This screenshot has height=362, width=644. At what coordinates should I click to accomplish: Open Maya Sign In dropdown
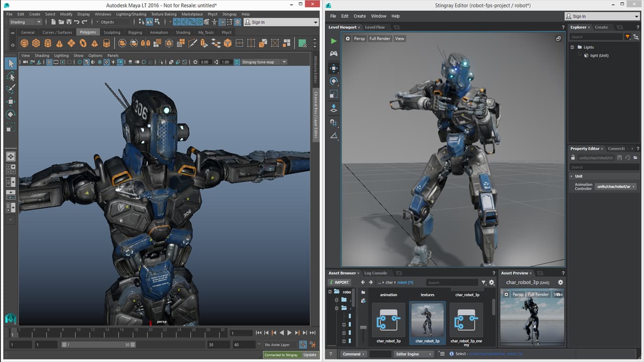281,22
